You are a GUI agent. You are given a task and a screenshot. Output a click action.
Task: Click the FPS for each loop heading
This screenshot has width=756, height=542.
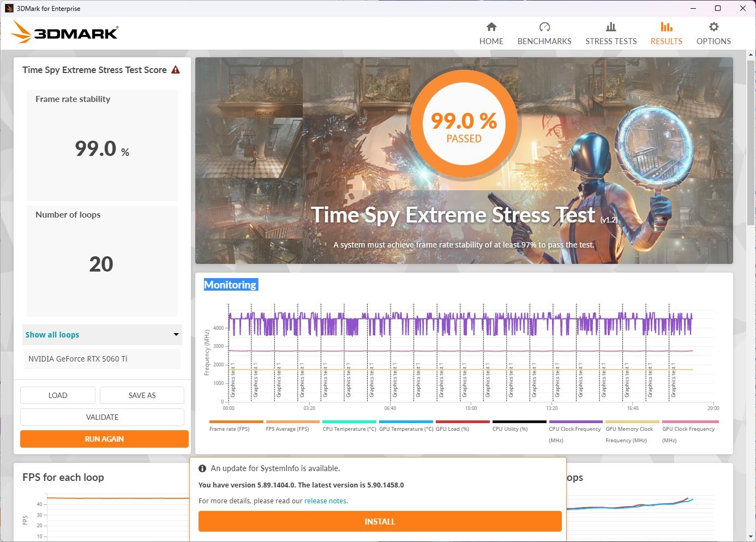63,477
